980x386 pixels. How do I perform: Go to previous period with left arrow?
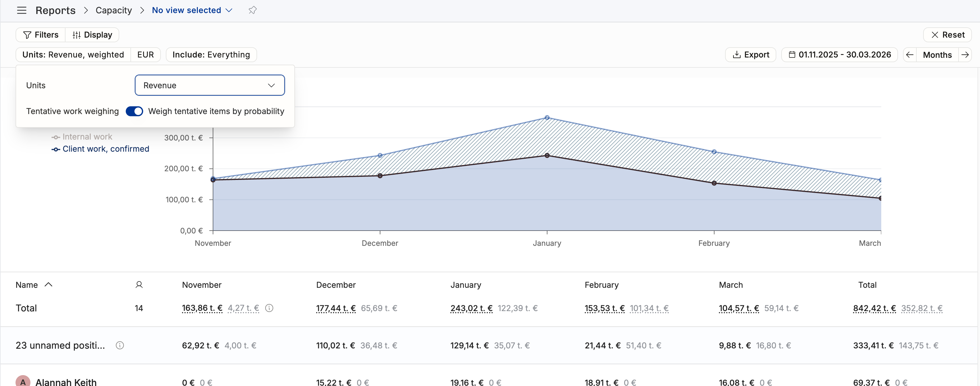pyautogui.click(x=910, y=55)
